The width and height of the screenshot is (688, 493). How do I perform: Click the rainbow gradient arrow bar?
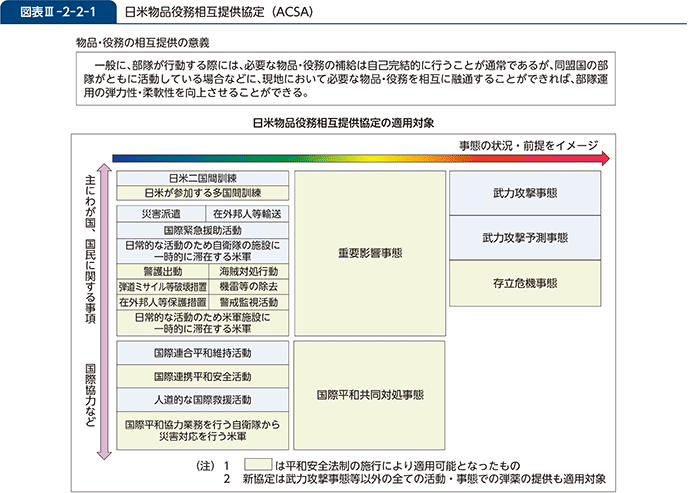click(360, 158)
